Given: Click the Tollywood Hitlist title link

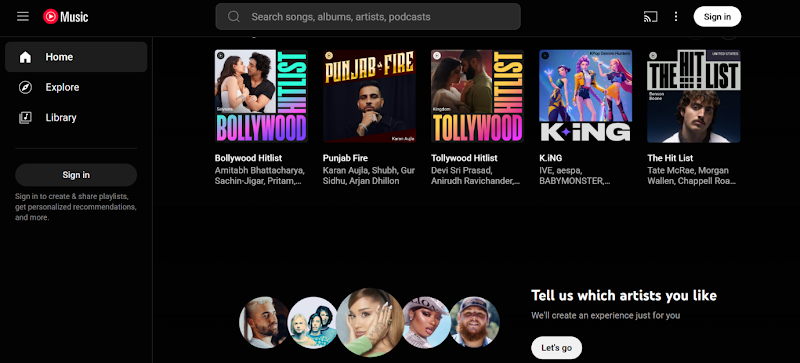Looking at the screenshot, I should tap(464, 158).
